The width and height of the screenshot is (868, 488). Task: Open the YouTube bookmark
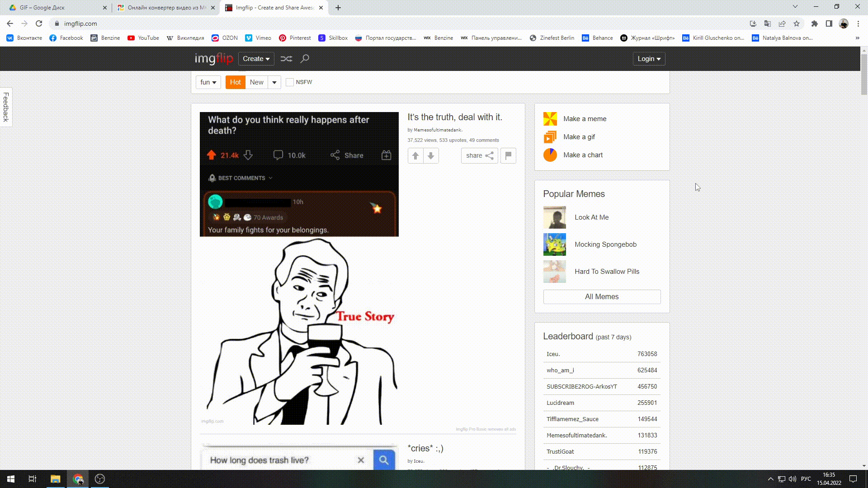(x=143, y=38)
